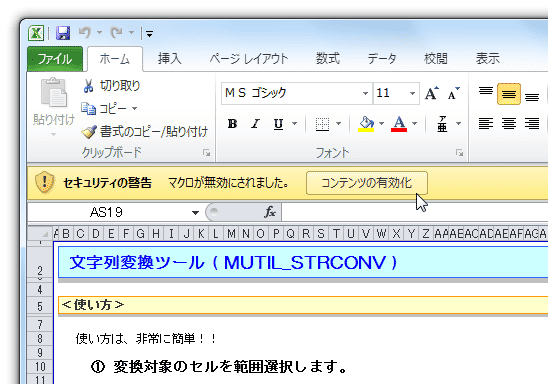Open the font size dropdown arrow

pyautogui.click(x=412, y=93)
